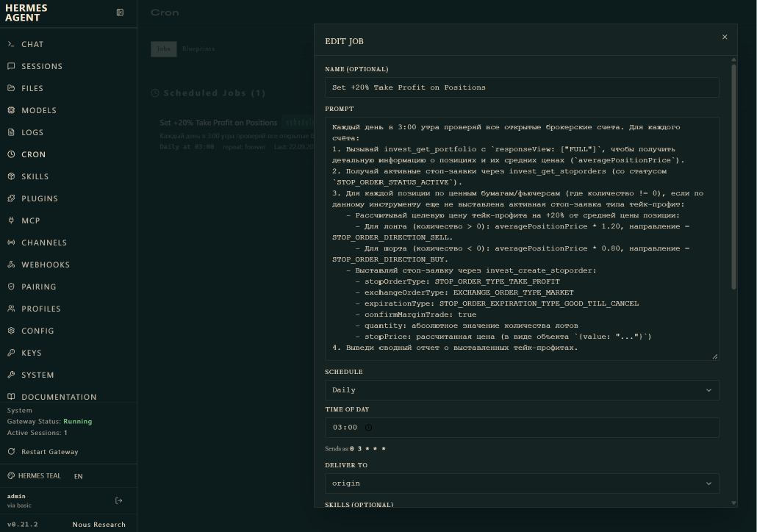Click the Running gateway status text
The width and height of the screenshot is (757, 532).
point(78,422)
